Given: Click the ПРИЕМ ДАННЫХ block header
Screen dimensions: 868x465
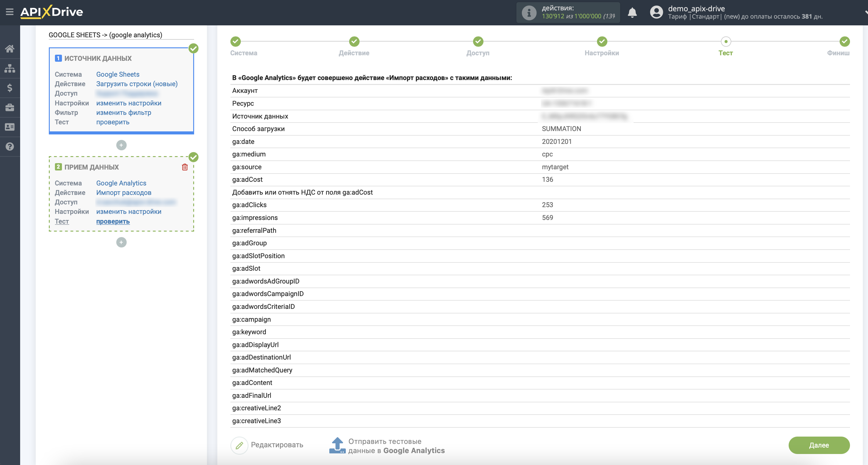Looking at the screenshot, I should (x=92, y=167).
